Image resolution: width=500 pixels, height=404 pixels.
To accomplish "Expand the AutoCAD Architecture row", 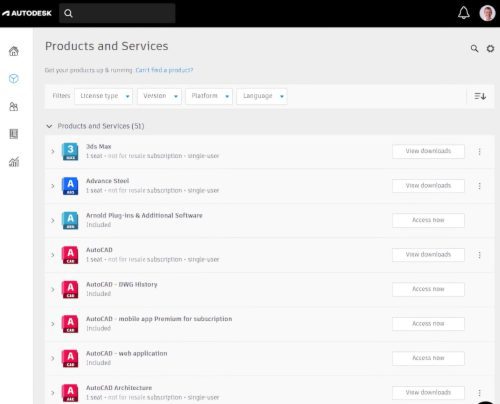I will [x=52, y=393].
